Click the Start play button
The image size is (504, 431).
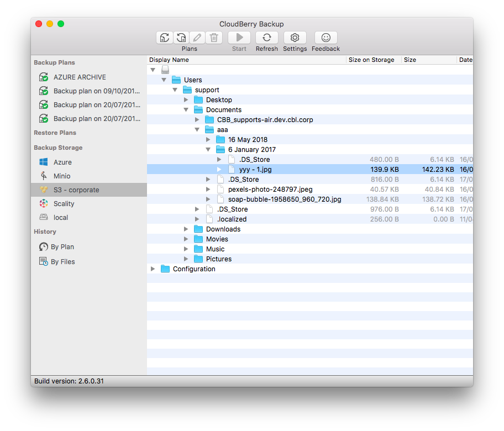click(x=239, y=38)
